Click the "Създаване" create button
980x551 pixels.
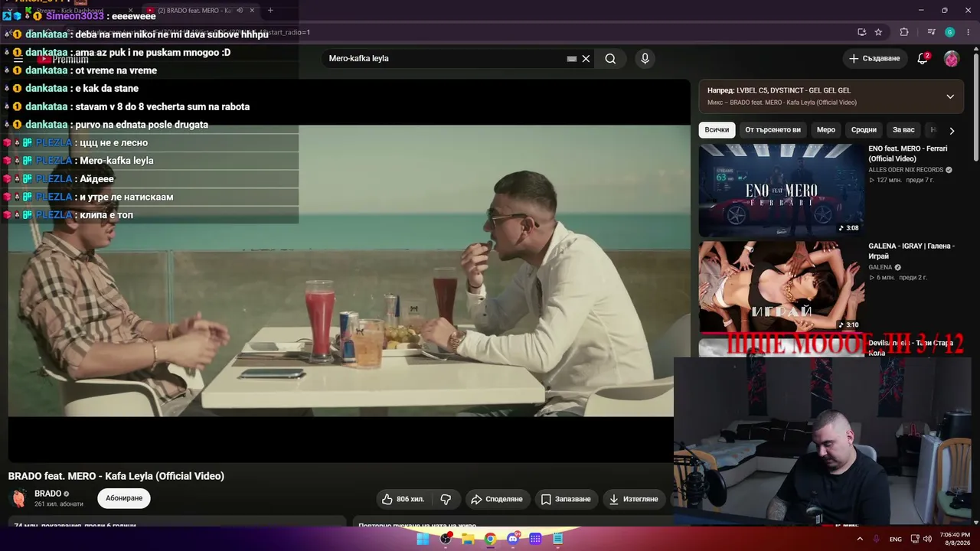click(x=875, y=59)
